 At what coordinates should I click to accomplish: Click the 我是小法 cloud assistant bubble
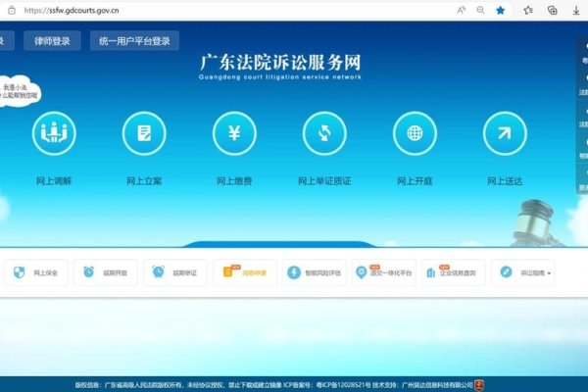pos(19,91)
